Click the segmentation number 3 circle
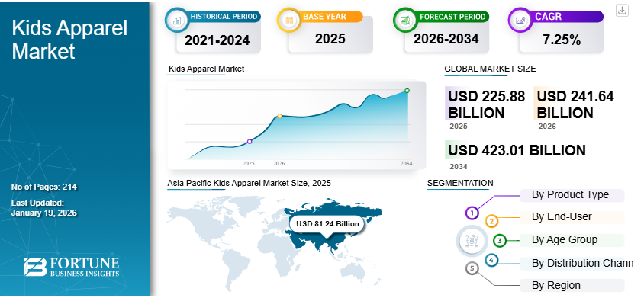 (500, 241)
